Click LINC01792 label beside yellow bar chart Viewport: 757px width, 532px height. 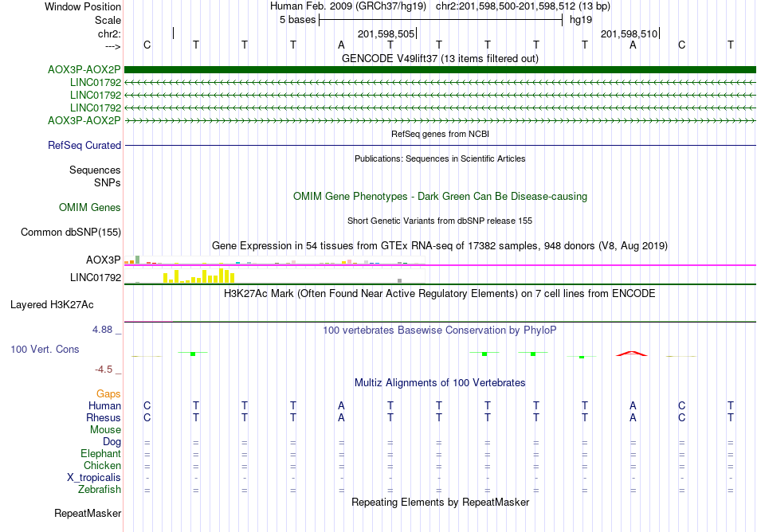coord(96,277)
